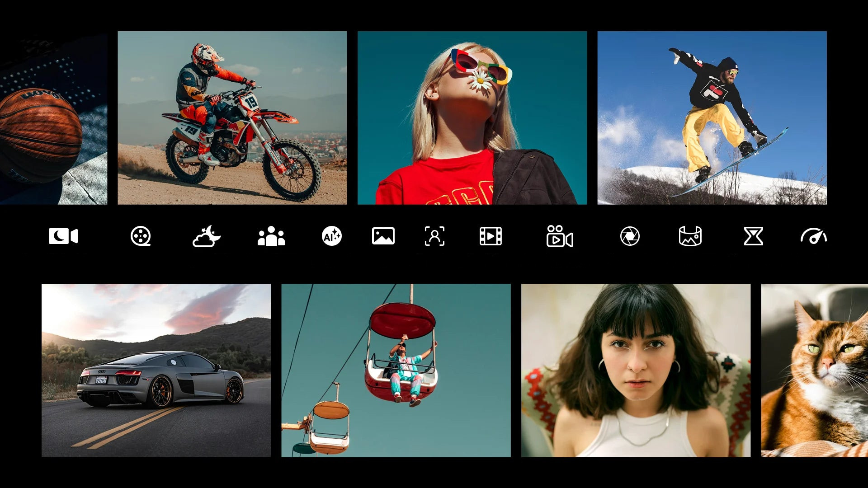
Task: Select the photo picture icon
Action: (383, 236)
